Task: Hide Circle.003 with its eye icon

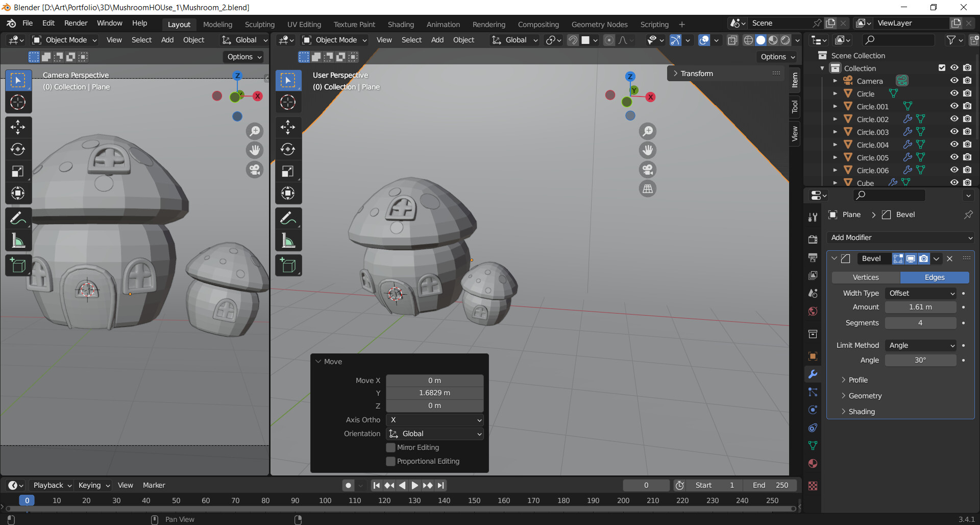Action: [954, 132]
